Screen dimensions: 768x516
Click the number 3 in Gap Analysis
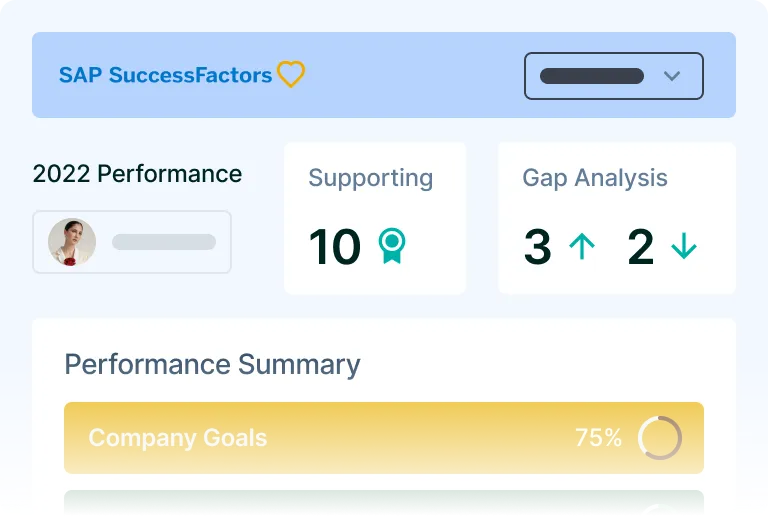537,247
